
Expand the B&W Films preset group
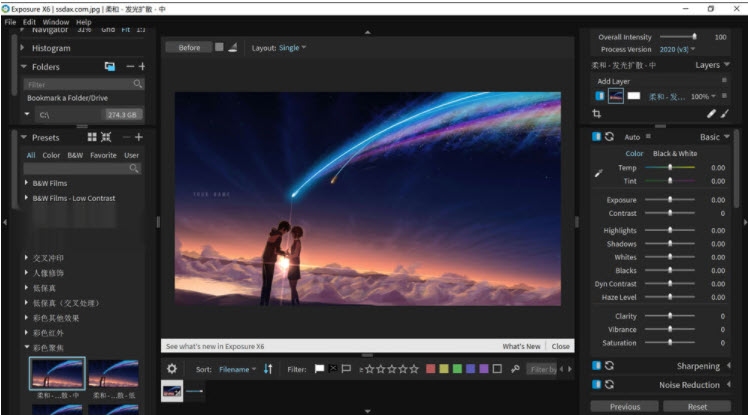coord(26,183)
